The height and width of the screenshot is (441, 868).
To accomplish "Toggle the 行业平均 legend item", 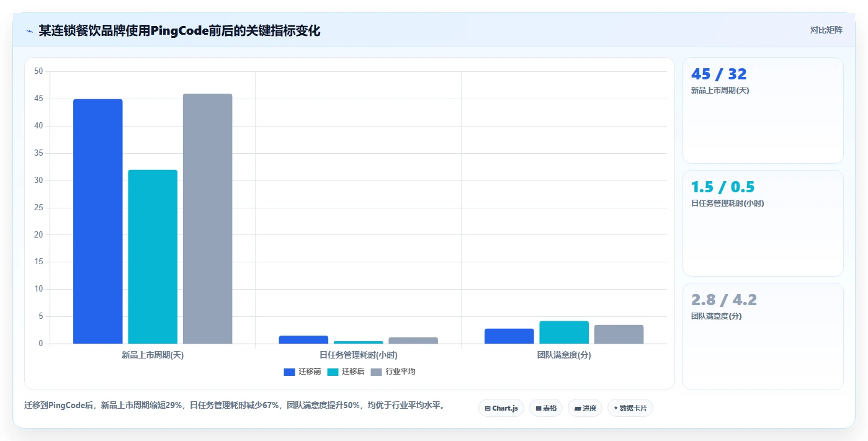I will [x=393, y=372].
